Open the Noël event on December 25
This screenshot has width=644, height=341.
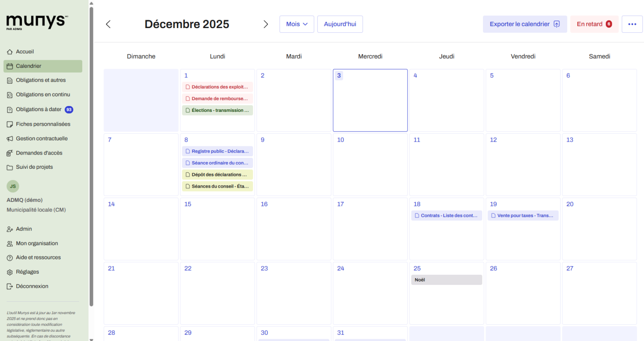click(x=446, y=280)
